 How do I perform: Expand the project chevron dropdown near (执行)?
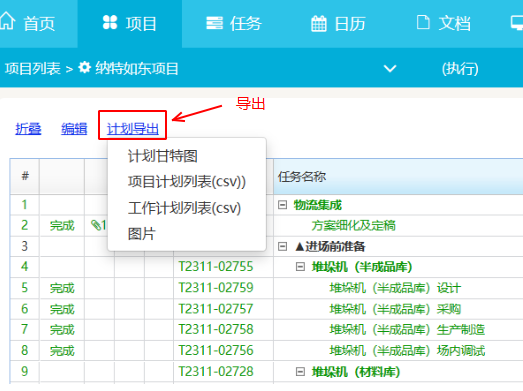(x=390, y=69)
